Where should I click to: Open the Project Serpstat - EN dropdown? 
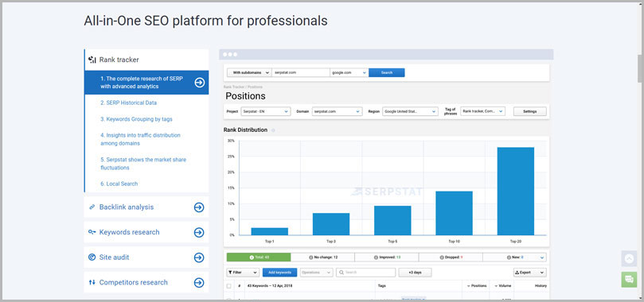click(x=266, y=111)
